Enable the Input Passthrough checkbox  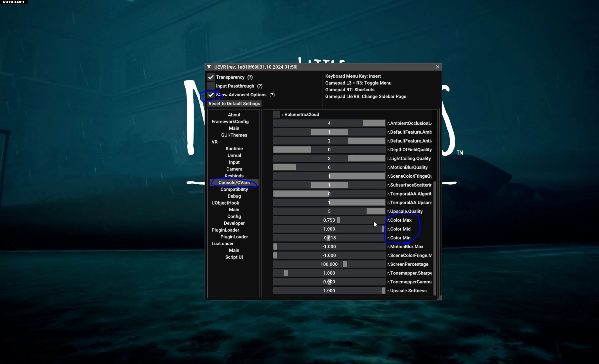pyautogui.click(x=211, y=86)
